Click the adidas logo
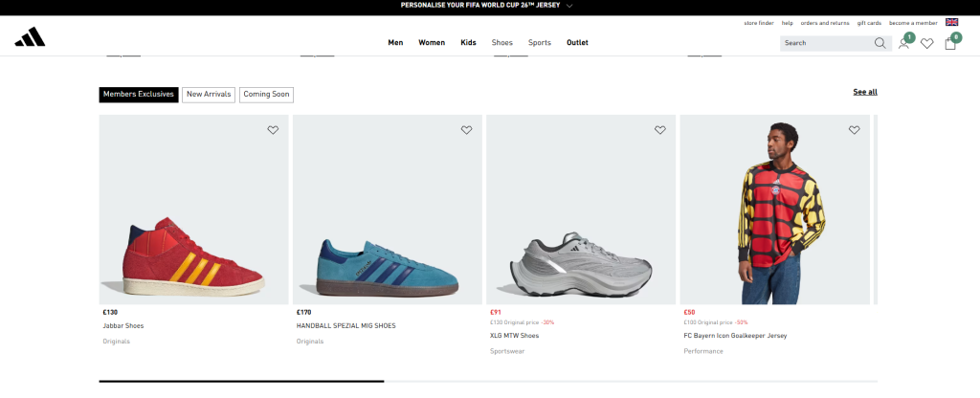980x398 pixels. pyautogui.click(x=30, y=37)
